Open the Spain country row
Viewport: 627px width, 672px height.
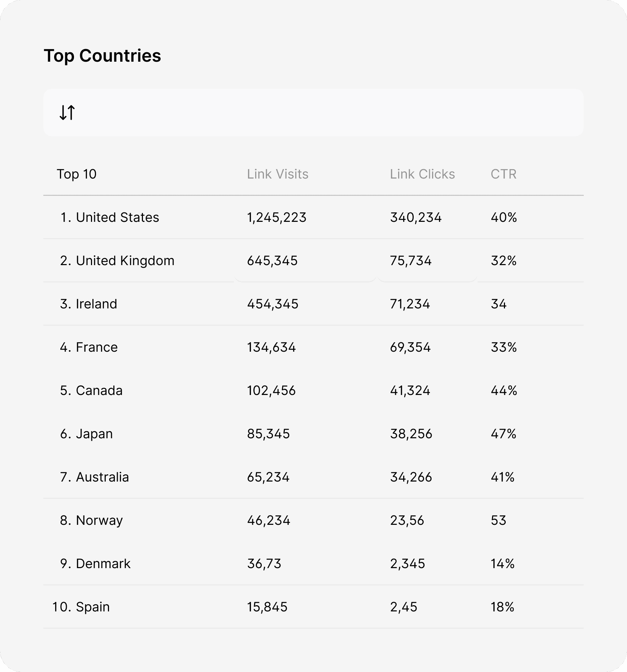point(92,607)
